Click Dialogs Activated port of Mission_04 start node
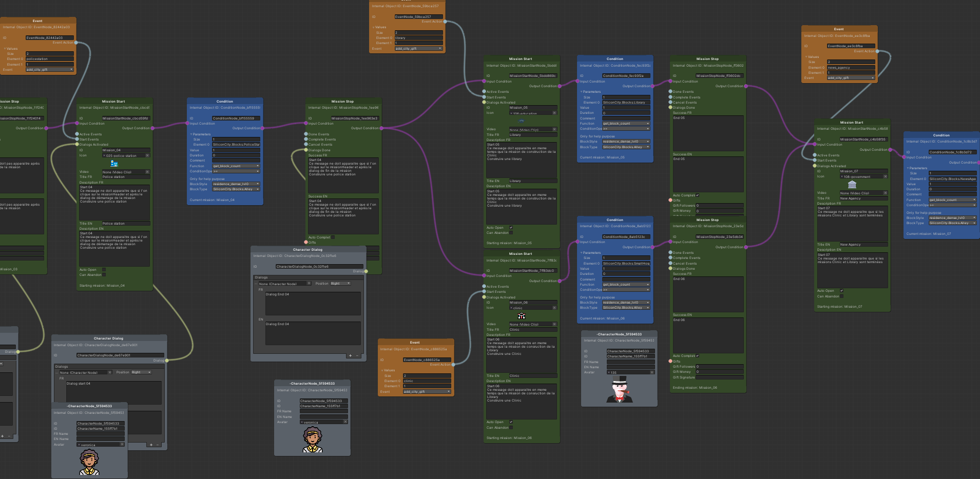This screenshot has width=980, height=479. [x=77, y=145]
